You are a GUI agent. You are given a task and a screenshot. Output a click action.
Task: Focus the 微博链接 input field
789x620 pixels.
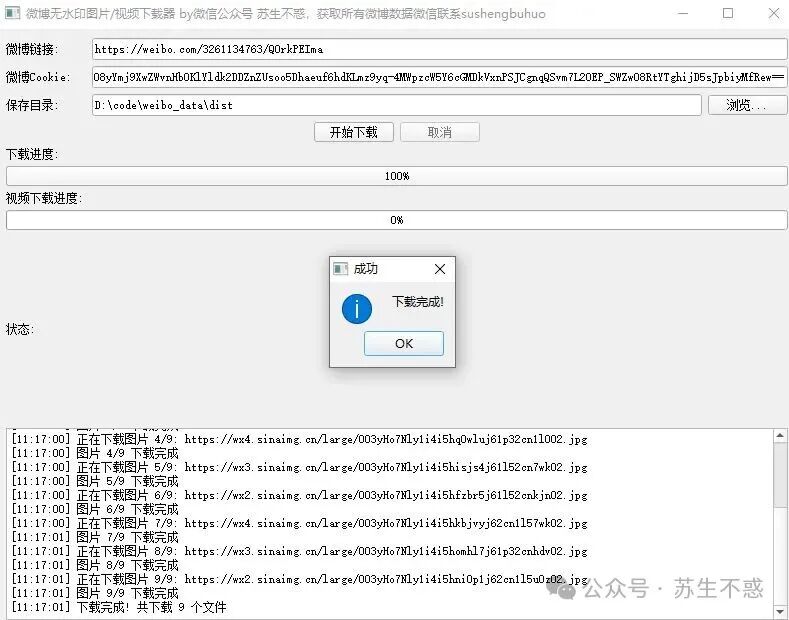(439, 49)
